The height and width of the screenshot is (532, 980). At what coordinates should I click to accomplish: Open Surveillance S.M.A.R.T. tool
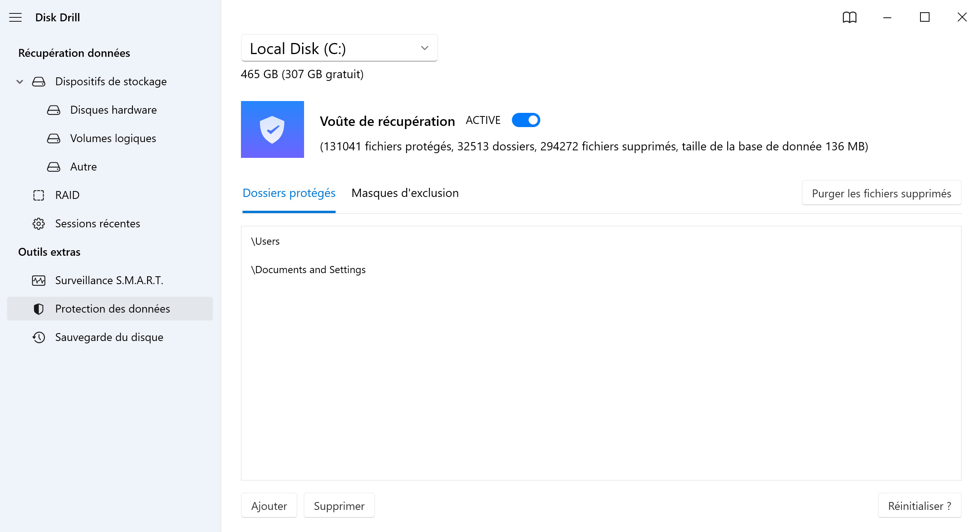tap(110, 281)
